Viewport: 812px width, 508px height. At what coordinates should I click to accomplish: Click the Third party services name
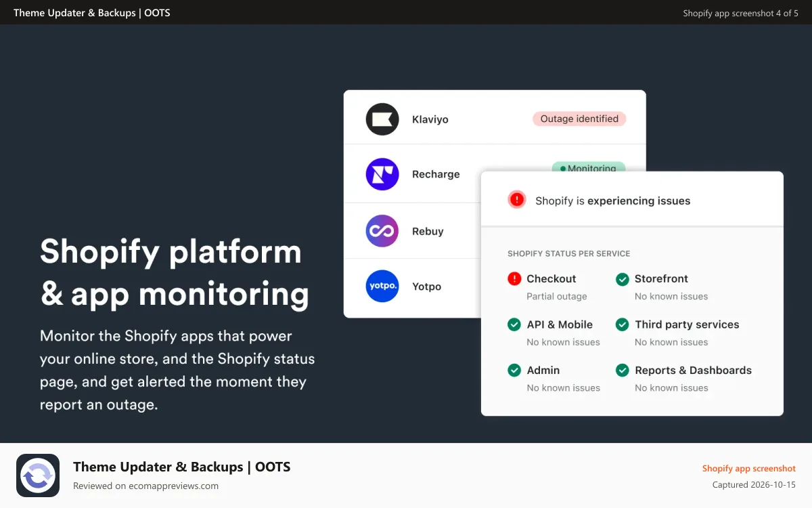[687, 324]
